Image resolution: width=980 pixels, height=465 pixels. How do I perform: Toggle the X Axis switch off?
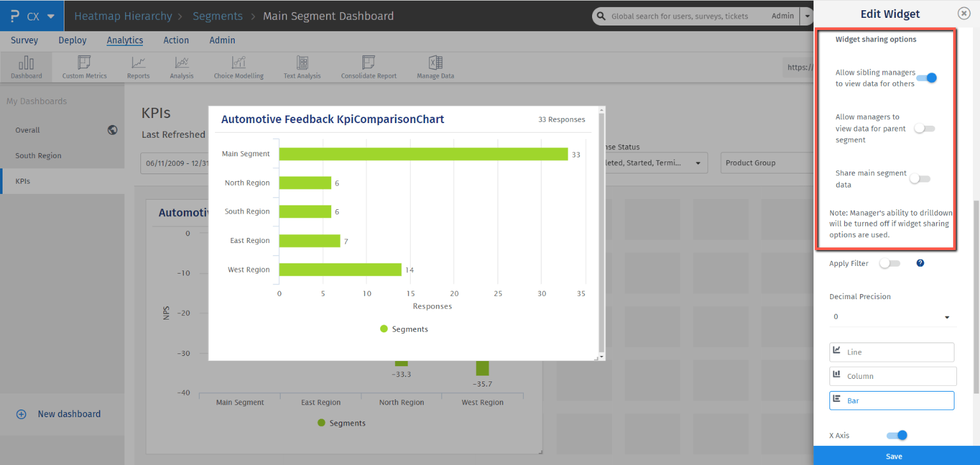896,435
